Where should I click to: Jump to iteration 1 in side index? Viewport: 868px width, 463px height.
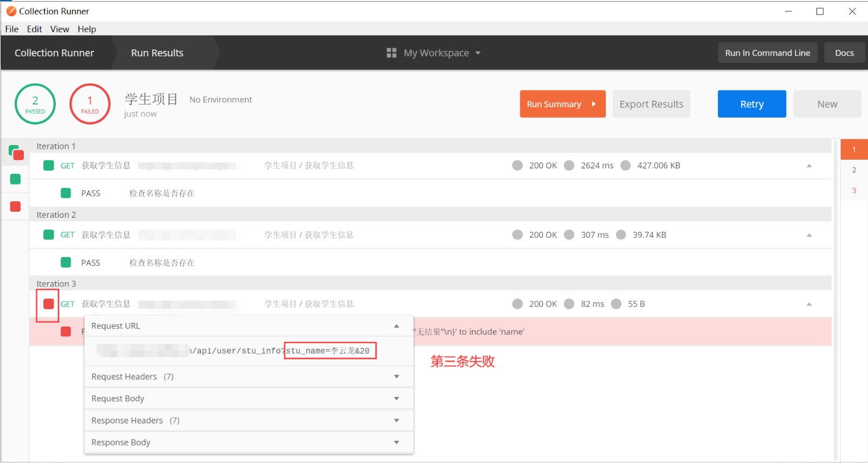coord(854,149)
